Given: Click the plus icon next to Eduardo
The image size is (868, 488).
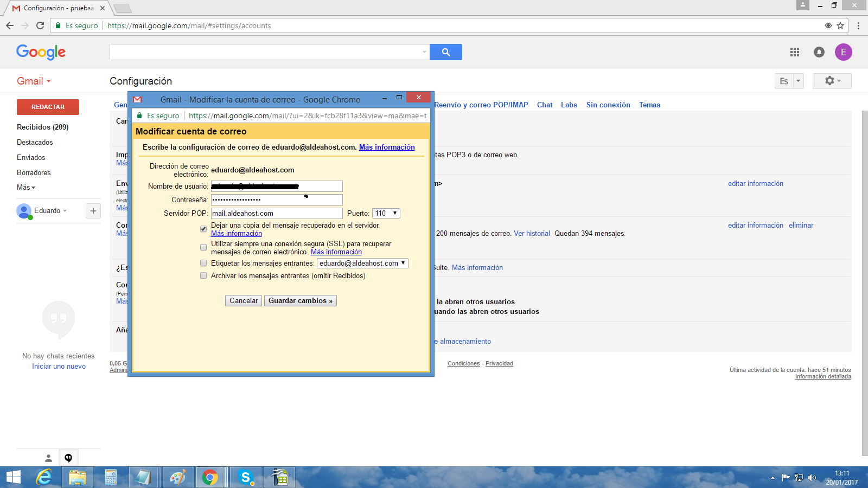Looking at the screenshot, I should 93,211.
